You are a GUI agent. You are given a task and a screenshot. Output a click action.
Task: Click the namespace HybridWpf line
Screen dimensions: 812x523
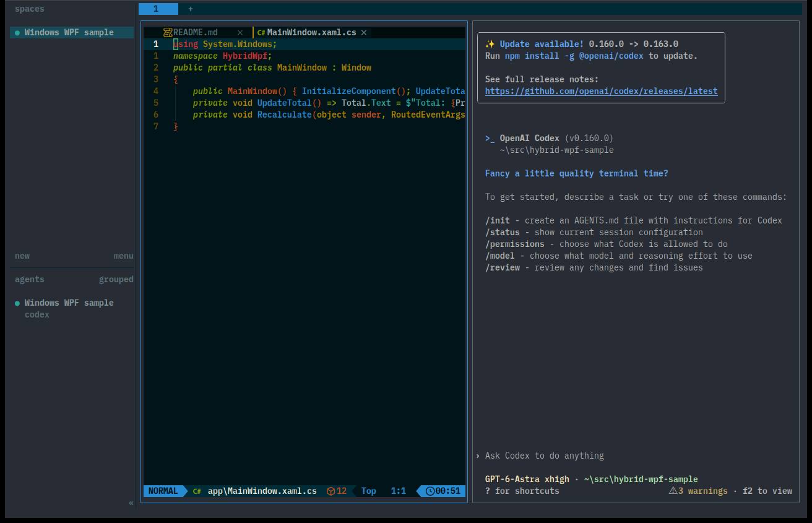[223, 56]
